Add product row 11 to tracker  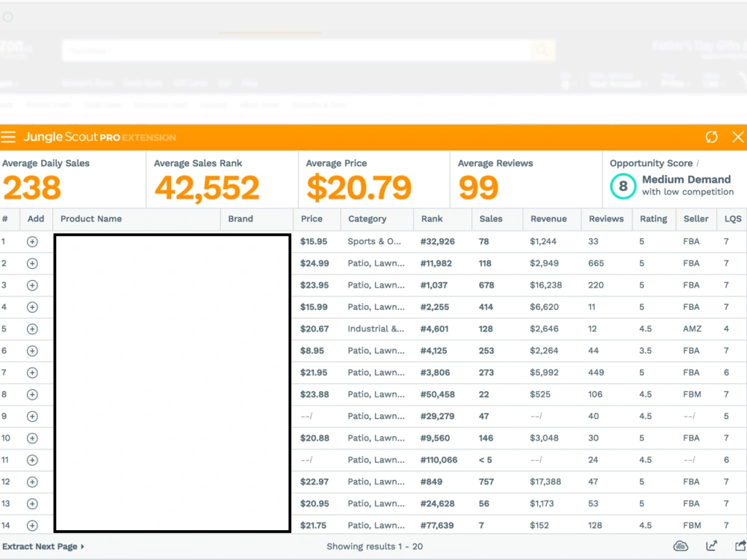tap(32, 460)
